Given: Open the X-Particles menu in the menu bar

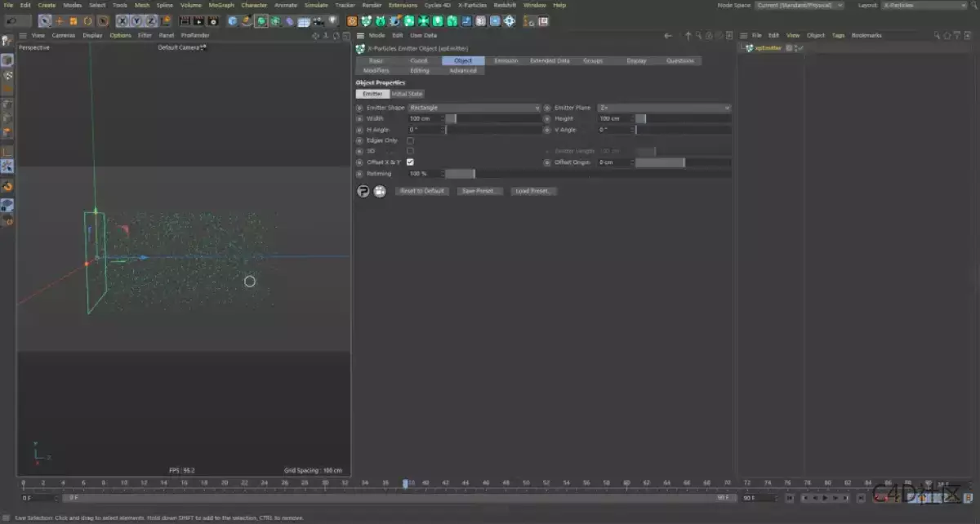Looking at the screenshot, I should click(x=472, y=5).
